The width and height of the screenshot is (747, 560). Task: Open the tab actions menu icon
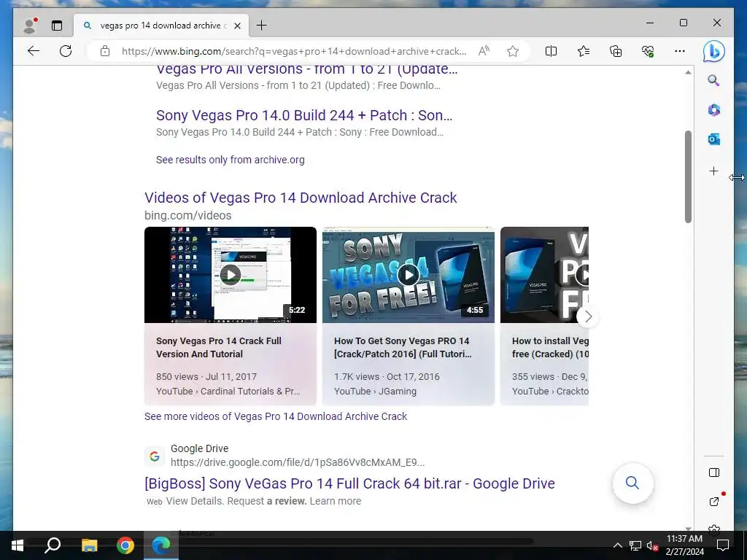(x=57, y=26)
